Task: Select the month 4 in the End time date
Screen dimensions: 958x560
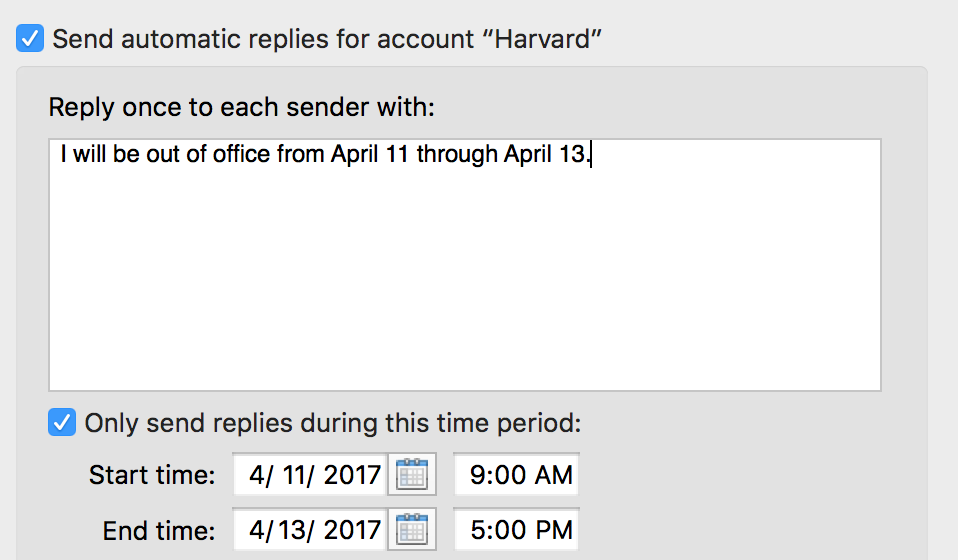Action: pos(256,530)
